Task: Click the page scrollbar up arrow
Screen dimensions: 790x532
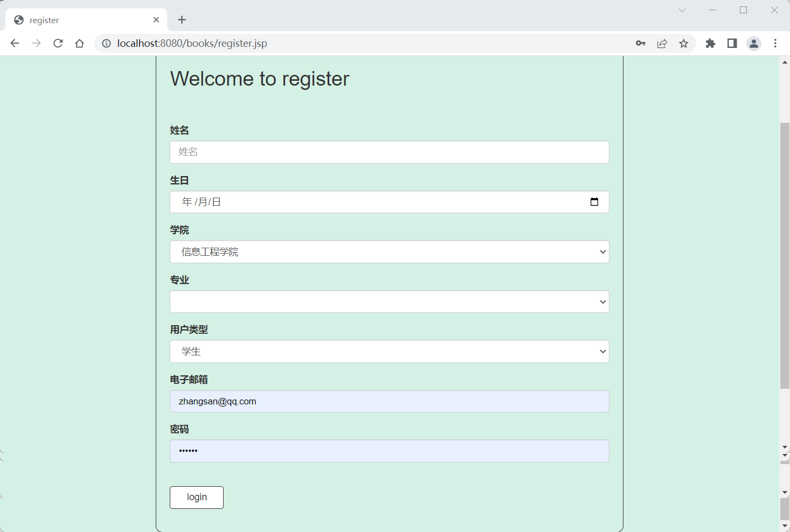Action: click(785, 62)
